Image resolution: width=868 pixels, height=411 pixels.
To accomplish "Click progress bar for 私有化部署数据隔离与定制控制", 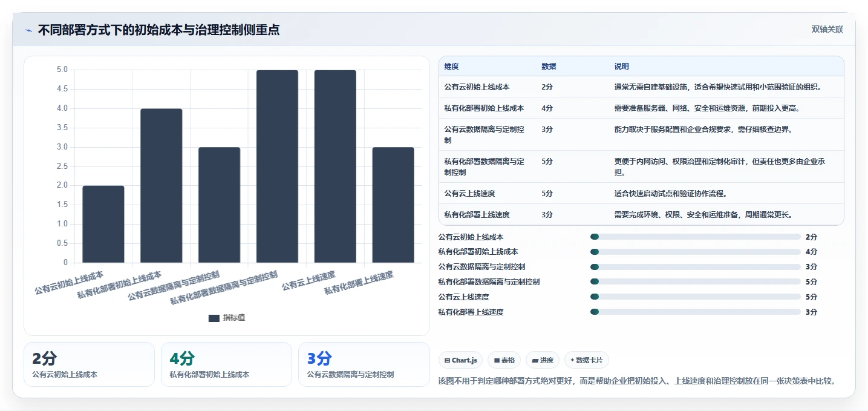I will [696, 282].
